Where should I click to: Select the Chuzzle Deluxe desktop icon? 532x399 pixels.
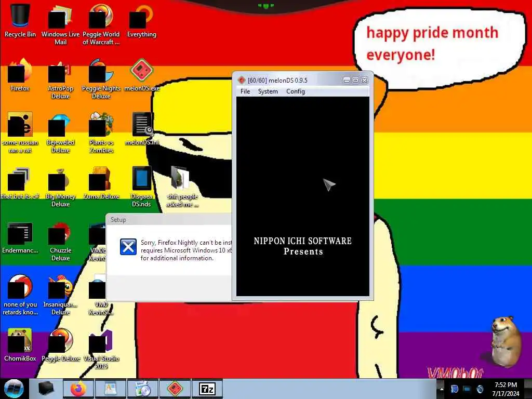(x=60, y=241)
